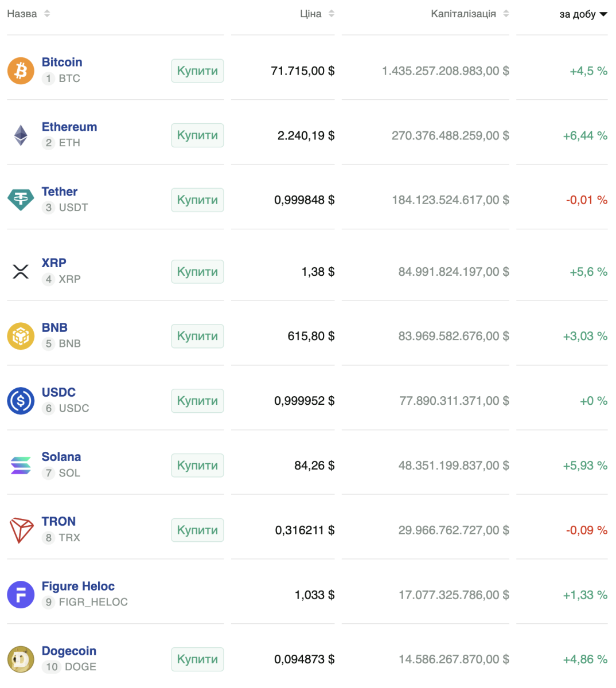Open the TRON name link

point(59,521)
